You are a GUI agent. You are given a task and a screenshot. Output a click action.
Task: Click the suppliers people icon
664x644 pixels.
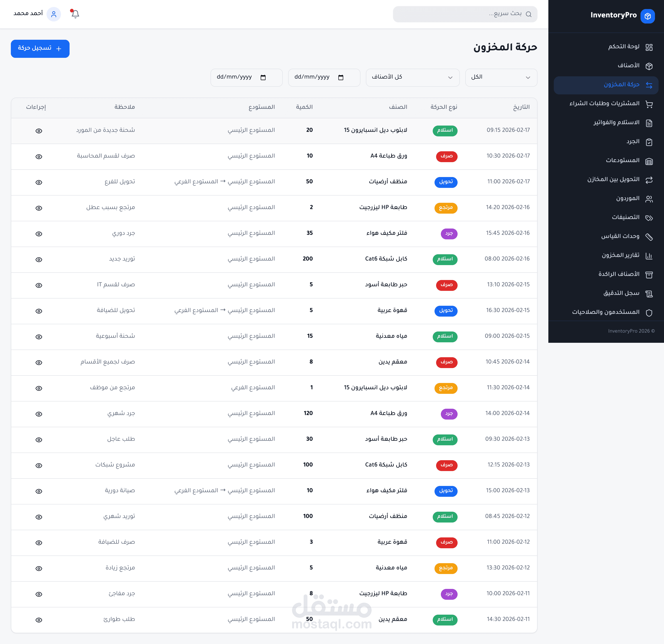[649, 199]
